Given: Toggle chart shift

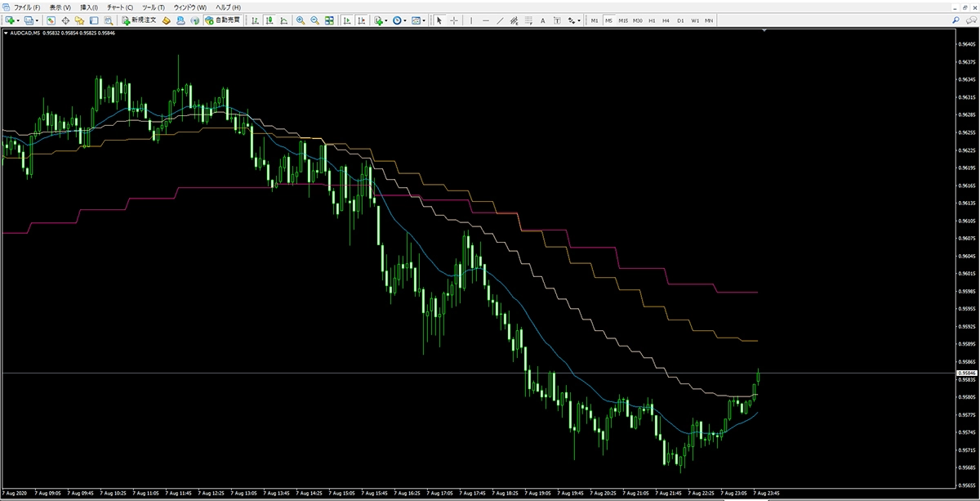Looking at the screenshot, I should 361,20.
